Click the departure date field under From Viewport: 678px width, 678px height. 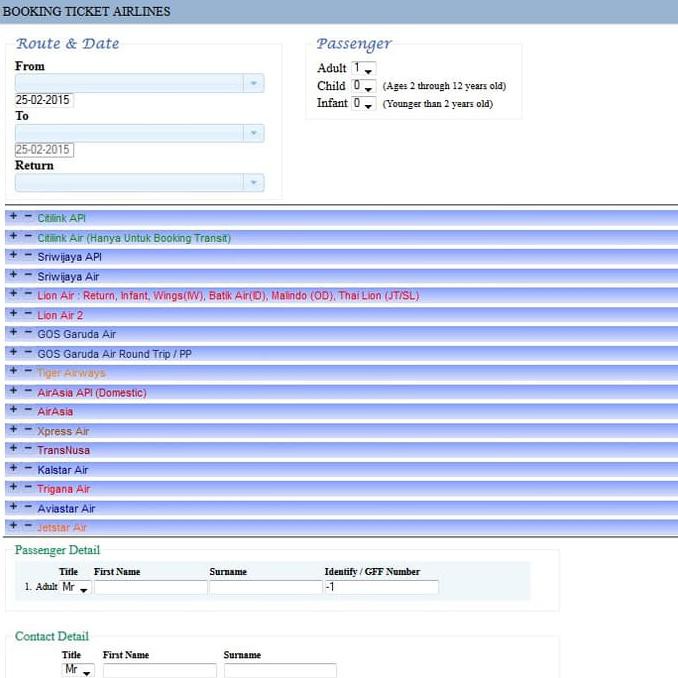[44, 100]
